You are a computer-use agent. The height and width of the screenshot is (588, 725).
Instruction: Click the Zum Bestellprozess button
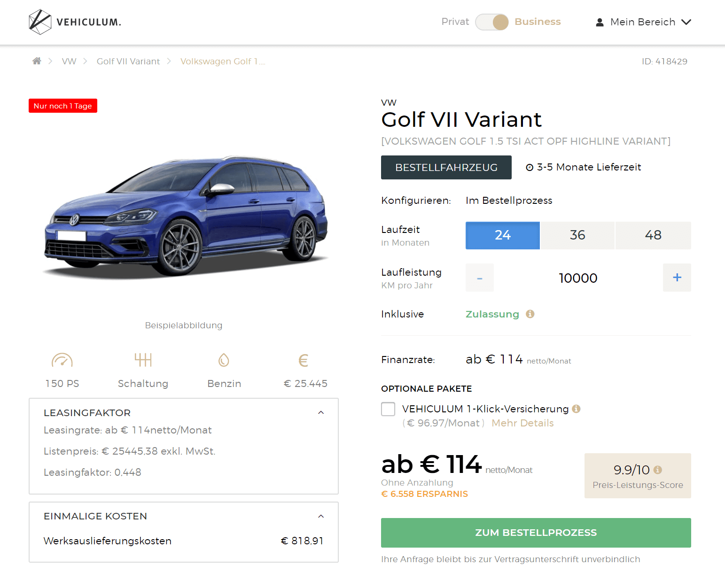point(536,533)
